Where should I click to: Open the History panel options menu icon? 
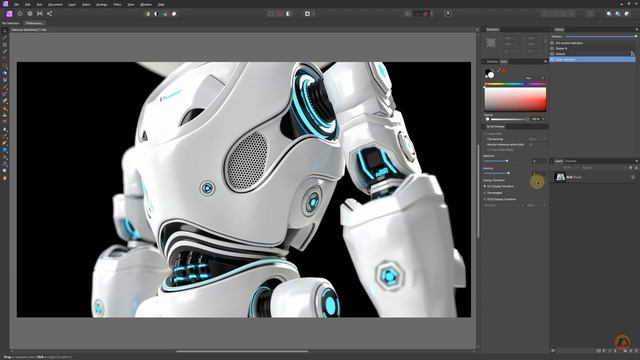tap(636, 29)
